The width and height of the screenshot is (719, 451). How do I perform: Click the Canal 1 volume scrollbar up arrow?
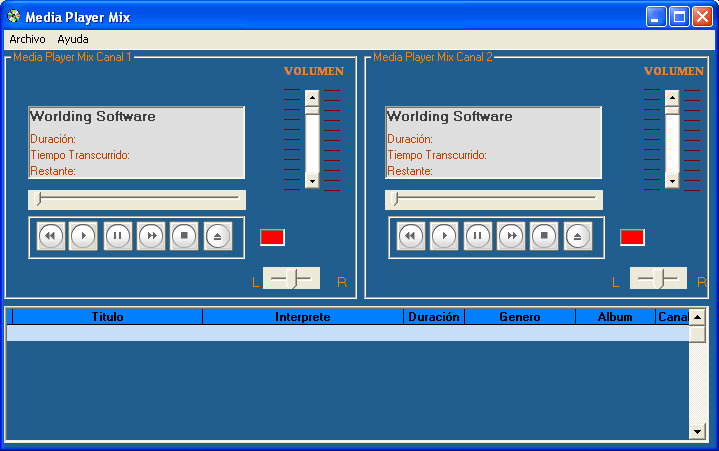pos(312,98)
